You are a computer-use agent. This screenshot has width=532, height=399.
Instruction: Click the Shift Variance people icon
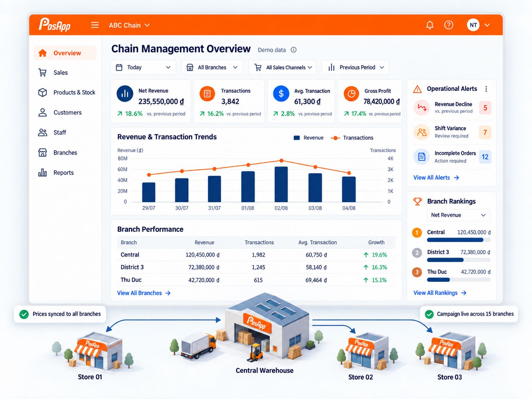(422, 132)
